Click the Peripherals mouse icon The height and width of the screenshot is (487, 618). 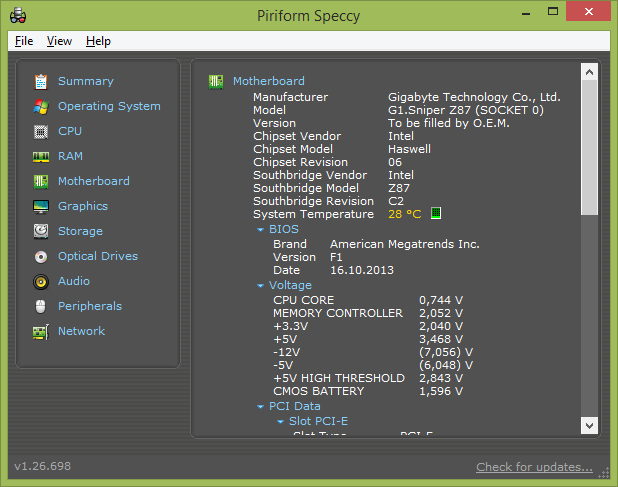click(41, 307)
